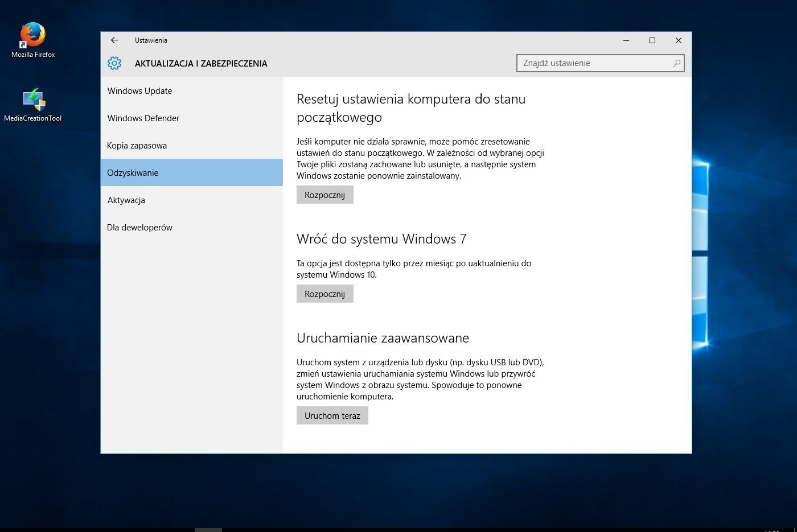
Task: Select the Odzyskiwanie sidebar entry
Action: tap(133, 172)
